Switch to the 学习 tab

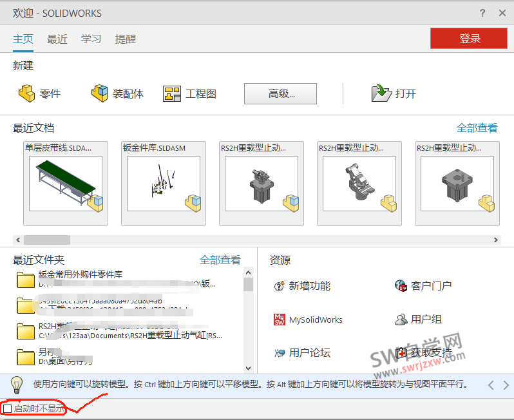pyautogui.click(x=91, y=39)
